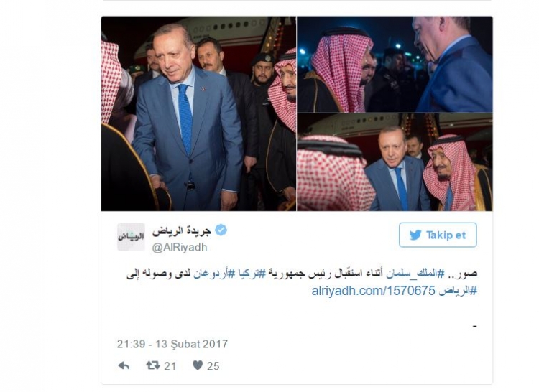Click the retweet count 21
The width and height of the screenshot is (539, 392).
coord(170,366)
